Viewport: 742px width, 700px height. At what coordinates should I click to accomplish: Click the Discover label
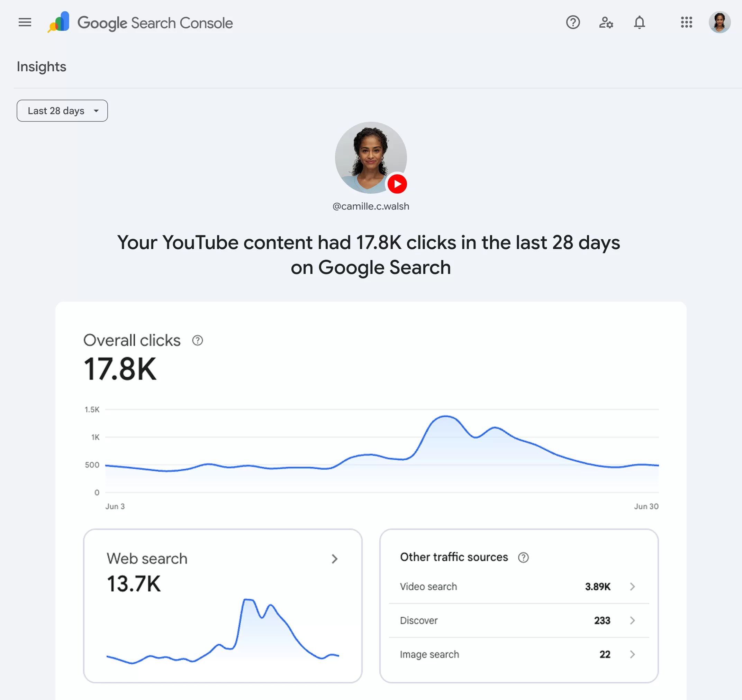tap(419, 620)
